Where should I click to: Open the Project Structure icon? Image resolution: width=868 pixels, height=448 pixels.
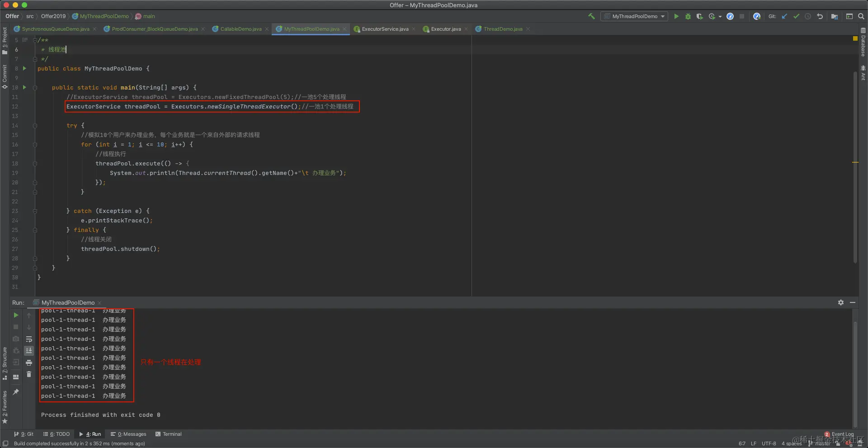835,16
